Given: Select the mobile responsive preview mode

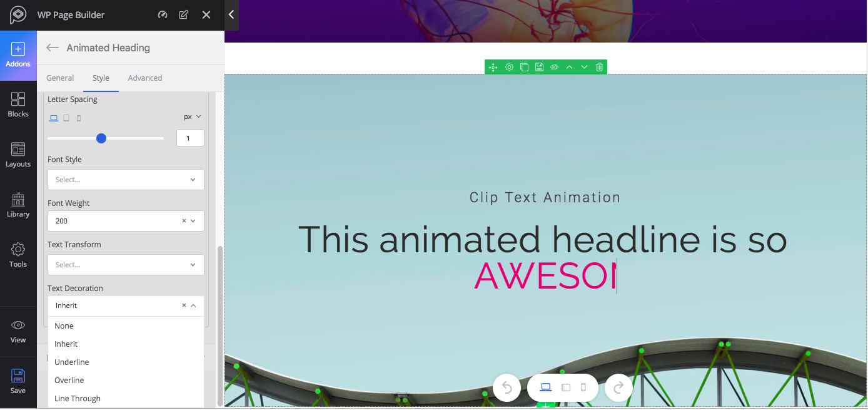Looking at the screenshot, I should tap(585, 387).
